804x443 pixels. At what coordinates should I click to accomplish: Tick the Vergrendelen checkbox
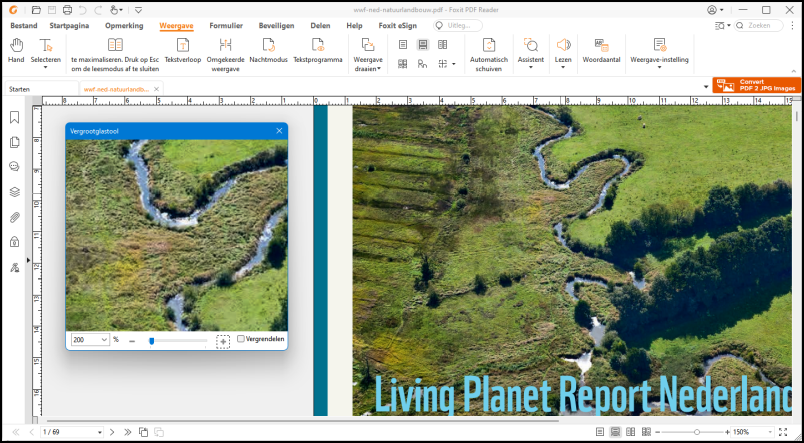(x=241, y=339)
